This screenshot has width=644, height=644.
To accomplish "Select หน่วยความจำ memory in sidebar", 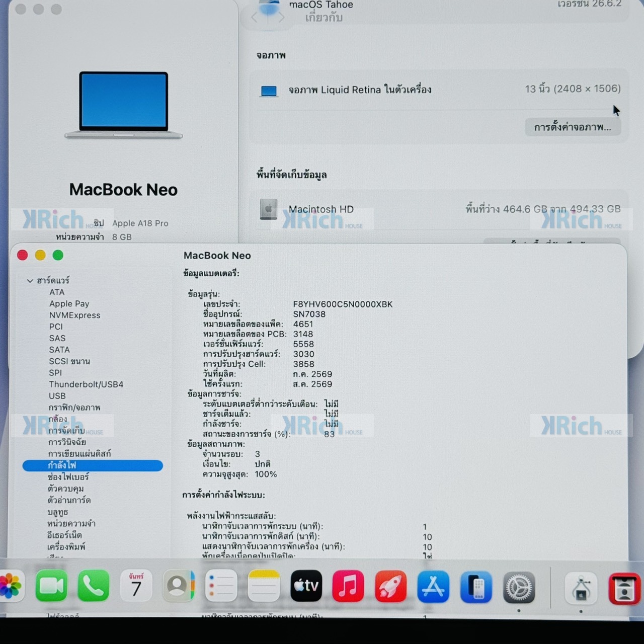I will (71, 524).
